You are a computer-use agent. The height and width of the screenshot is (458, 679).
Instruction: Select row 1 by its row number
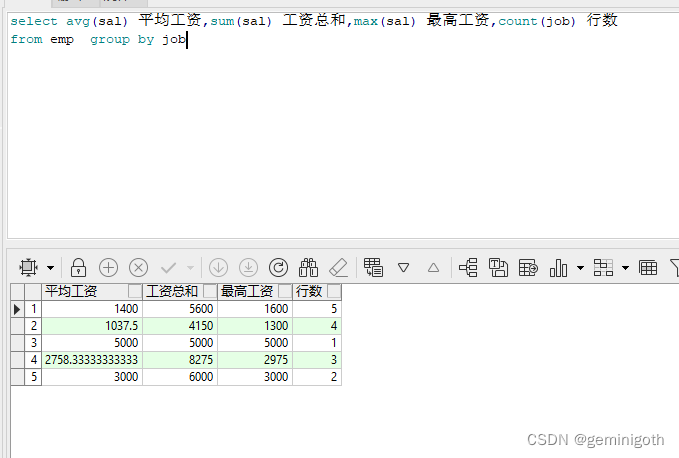(33, 309)
